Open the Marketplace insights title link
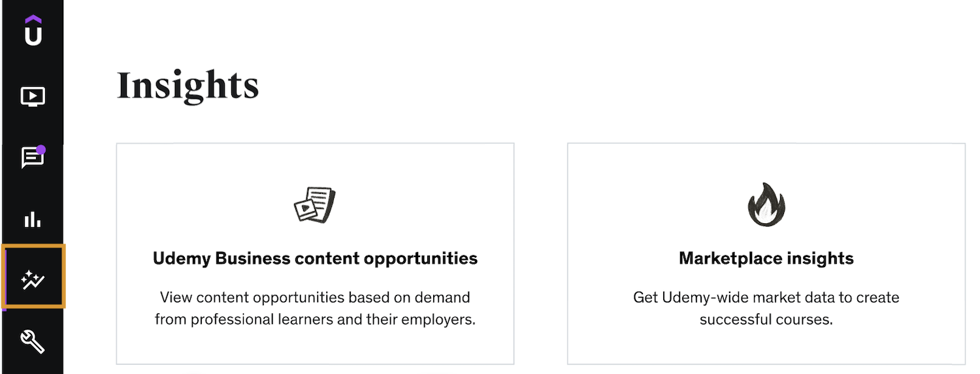The width and height of the screenshot is (980, 374). 766,258
